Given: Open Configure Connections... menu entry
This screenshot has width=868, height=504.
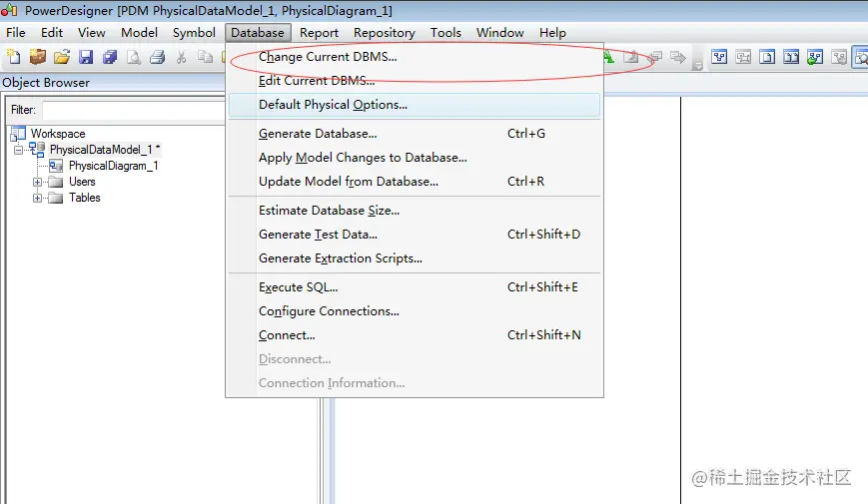Looking at the screenshot, I should (x=415, y=311).
